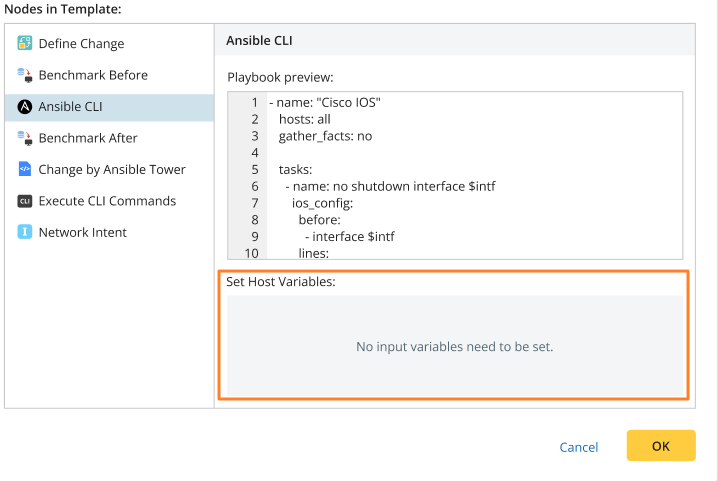Click the Network Intent node icon
This screenshot has height=481, width=718.
pos(25,232)
